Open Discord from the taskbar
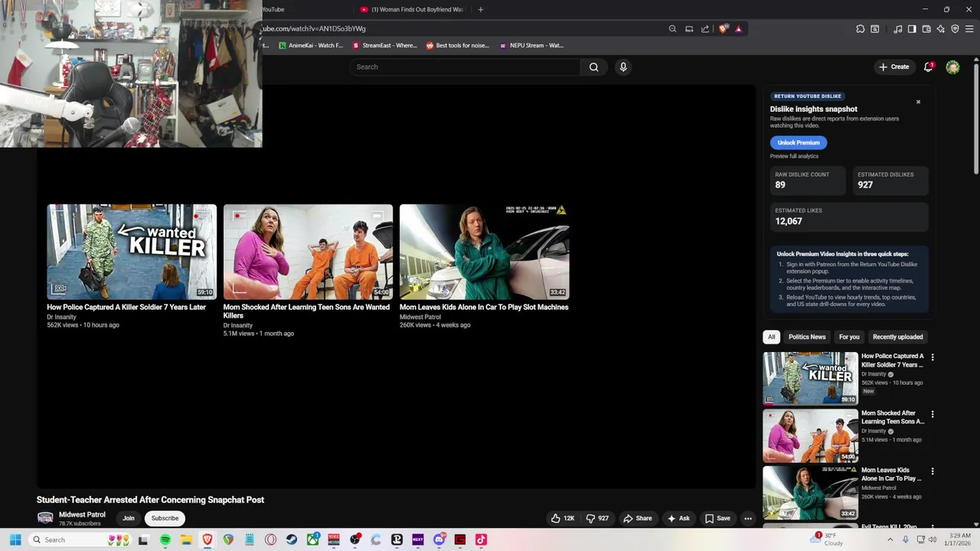Viewport: 980px width, 551px height. coord(439,540)
